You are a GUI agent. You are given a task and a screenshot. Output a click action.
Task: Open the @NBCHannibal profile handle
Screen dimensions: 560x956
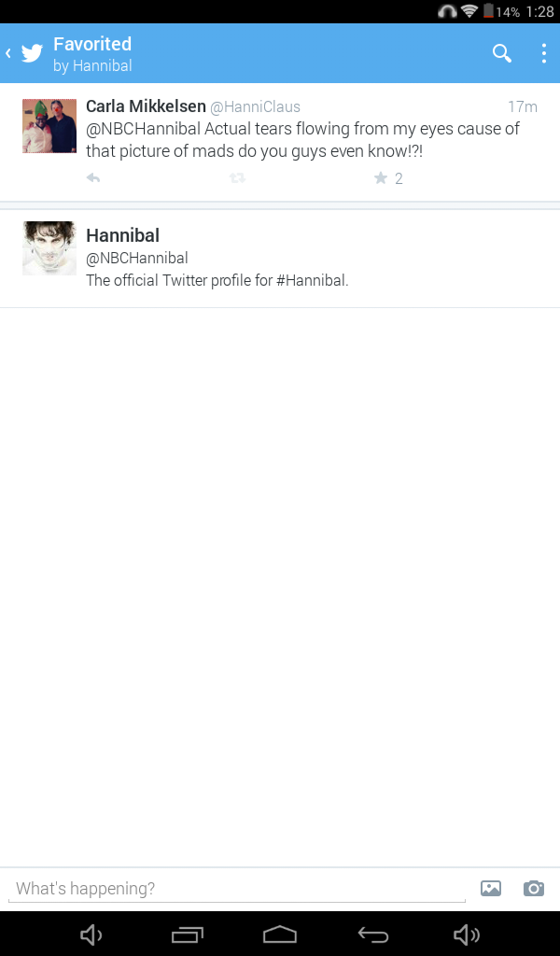[137, 258]
